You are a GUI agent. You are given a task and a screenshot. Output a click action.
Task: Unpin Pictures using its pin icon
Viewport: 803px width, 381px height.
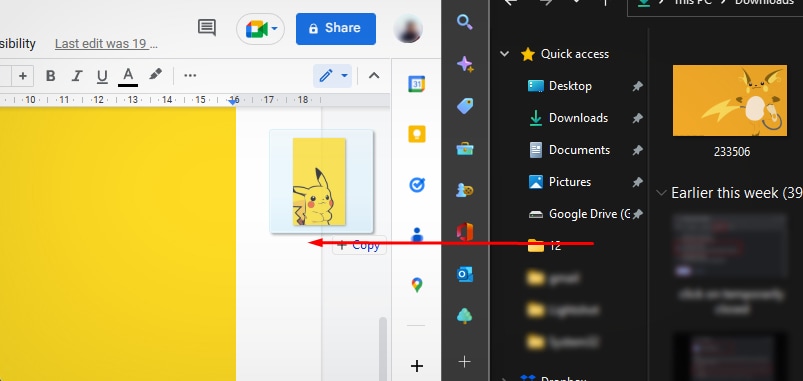click(638, 182)
